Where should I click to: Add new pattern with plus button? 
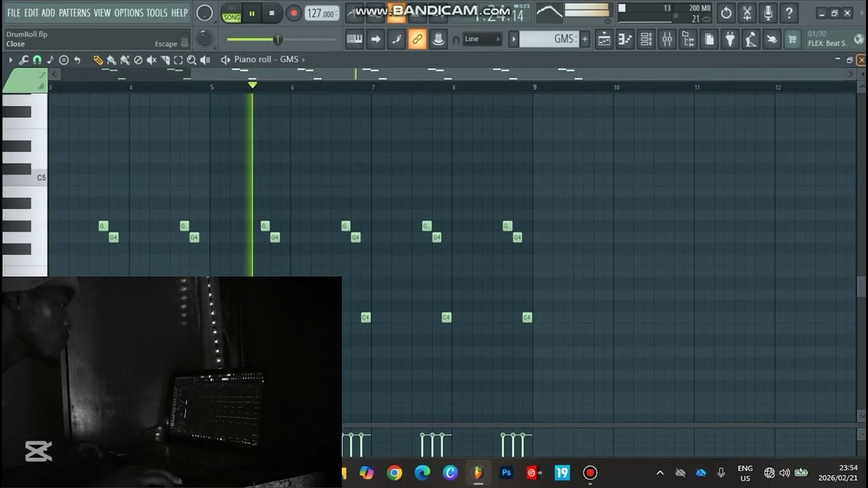pyautogui.click(x=585, y=39)
